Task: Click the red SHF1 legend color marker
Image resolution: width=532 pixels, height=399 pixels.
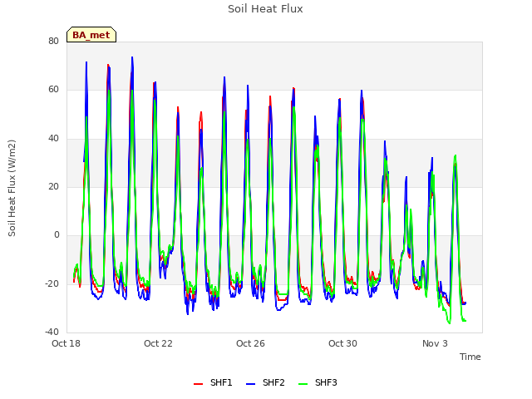Action: 198,384
